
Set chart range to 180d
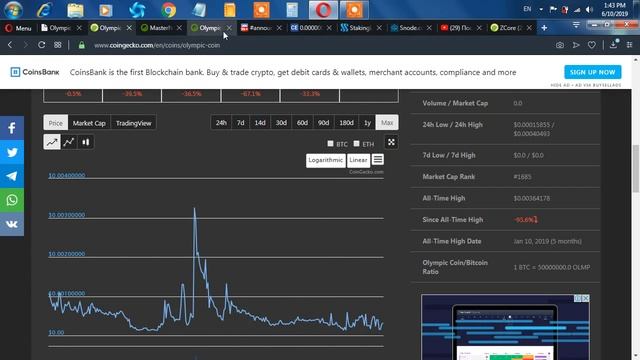click(347, 122)
